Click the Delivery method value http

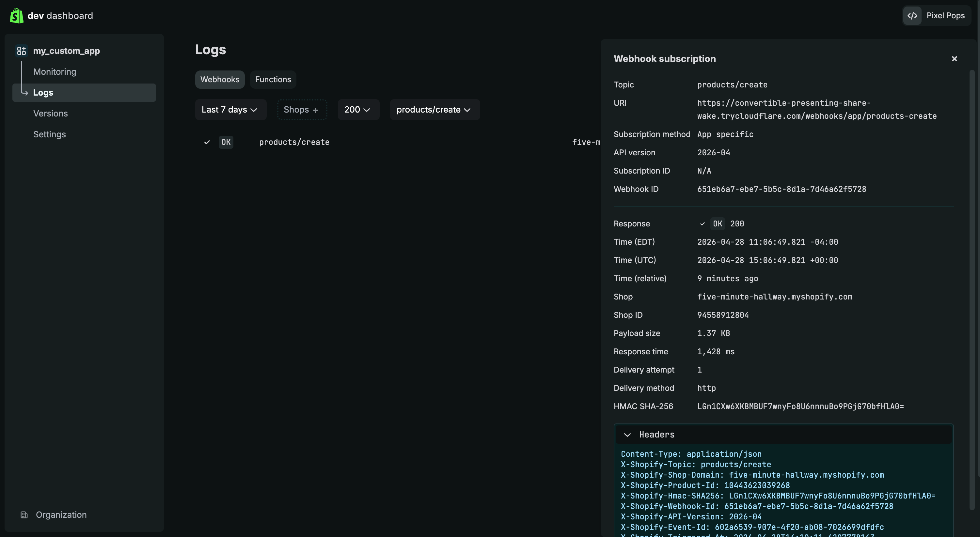706,388
